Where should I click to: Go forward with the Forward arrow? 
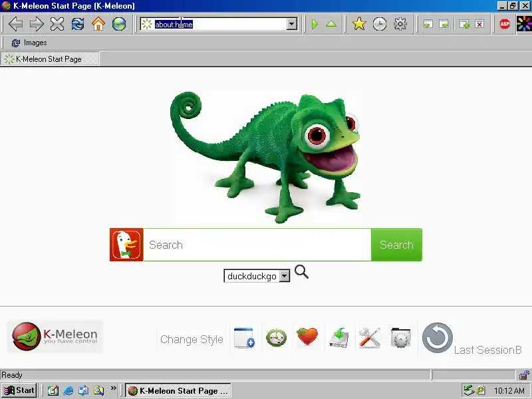[x=37, y=24]
